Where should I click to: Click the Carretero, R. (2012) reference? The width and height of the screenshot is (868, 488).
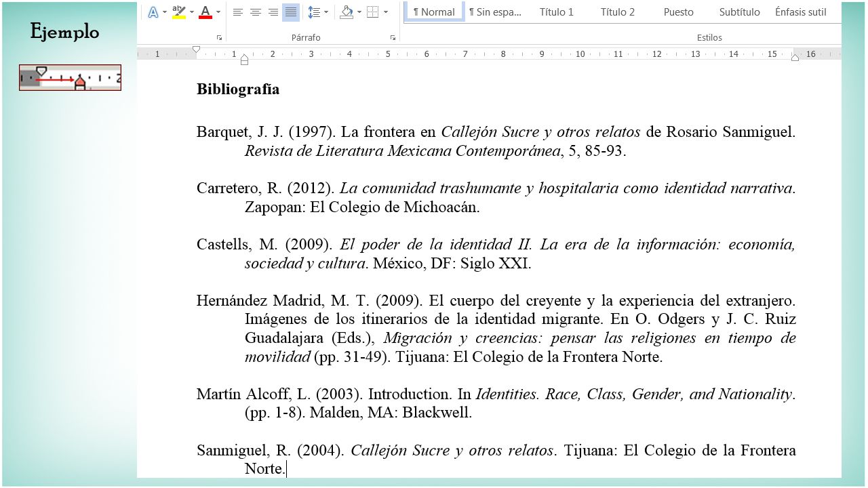pyautogui.click(x=496, y=197)
